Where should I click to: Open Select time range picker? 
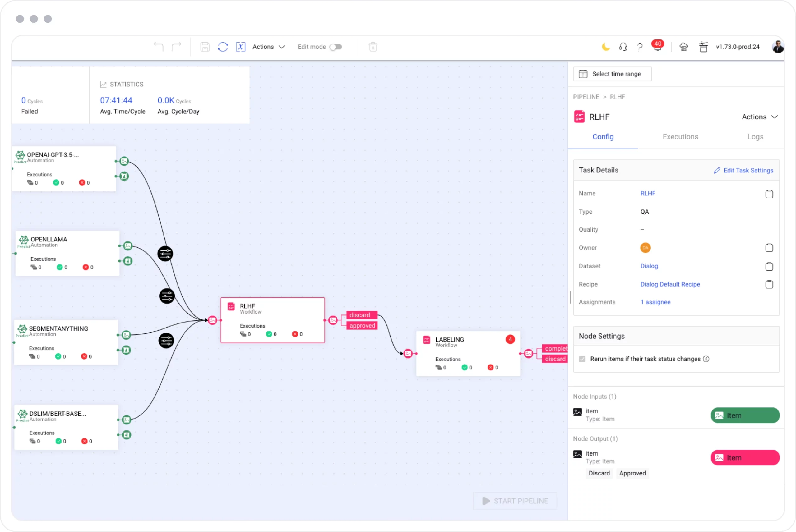(612, 74)
